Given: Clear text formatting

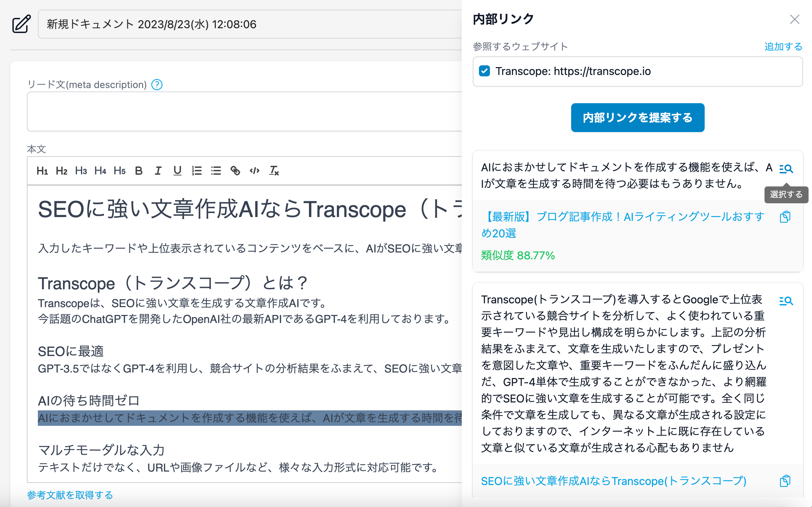Looking at the screenshot, I should pos(274,171).
